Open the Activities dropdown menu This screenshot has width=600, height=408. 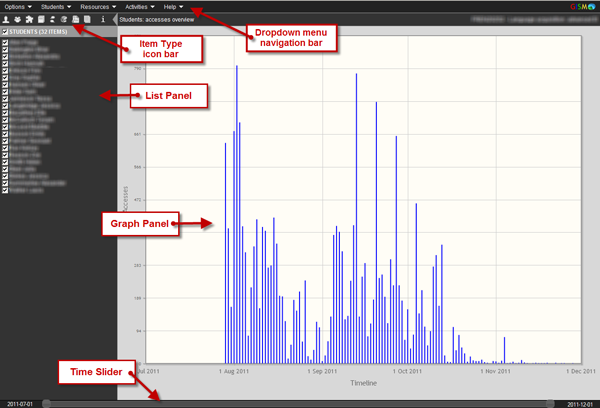(x=140, y=7)
